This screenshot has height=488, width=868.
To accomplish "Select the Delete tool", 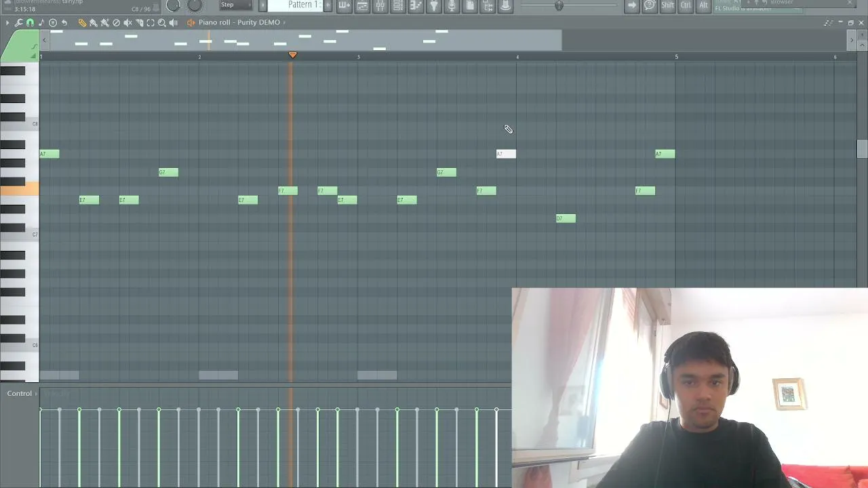I will click(116, 22).
